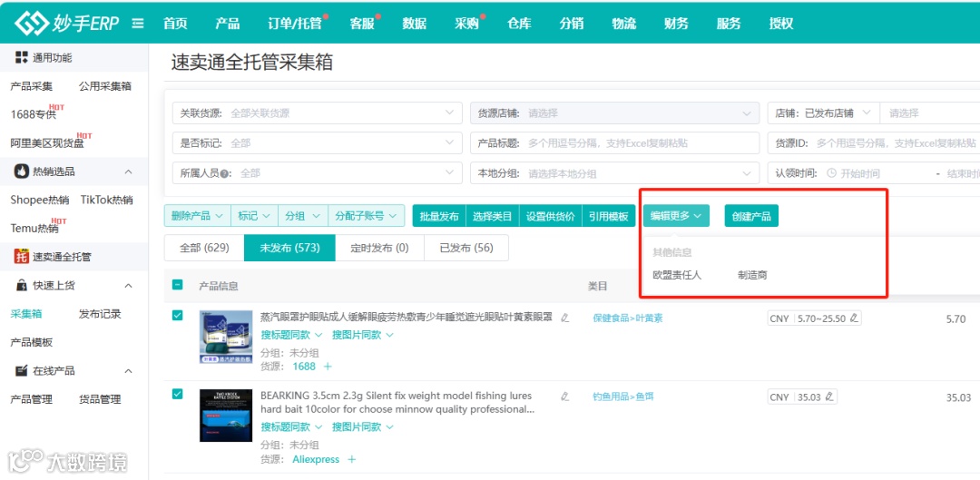Open the Aliexpress source link

(x=316, y=459)
